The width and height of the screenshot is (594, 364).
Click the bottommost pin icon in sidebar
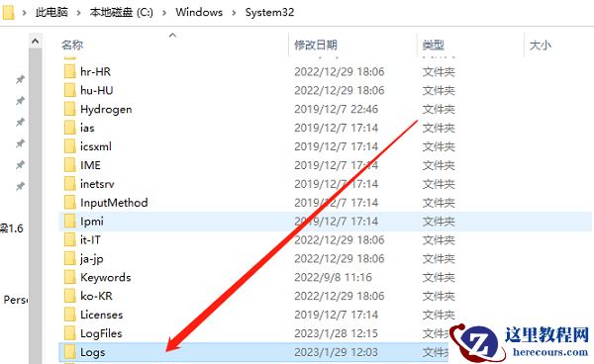pos(20,187)
